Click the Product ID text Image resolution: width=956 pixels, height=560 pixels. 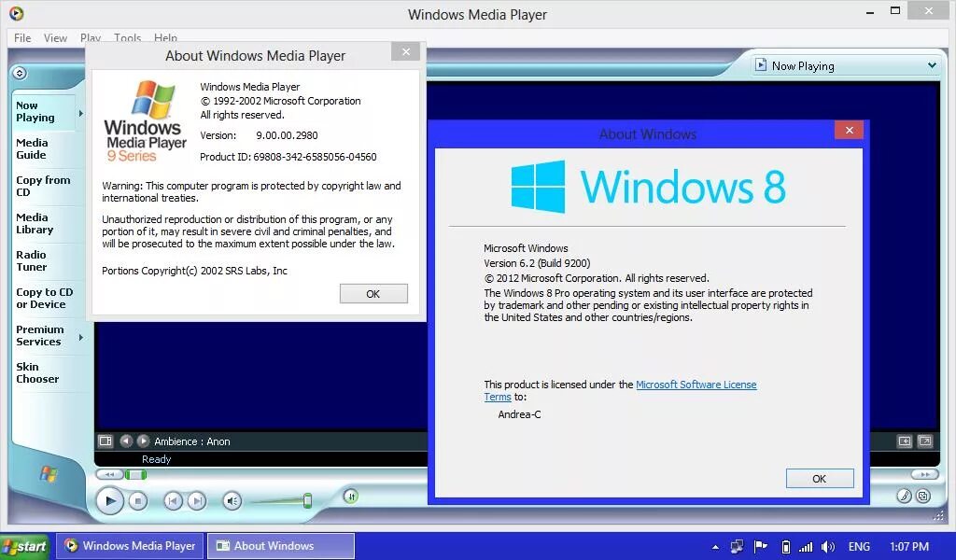(288, 157)
